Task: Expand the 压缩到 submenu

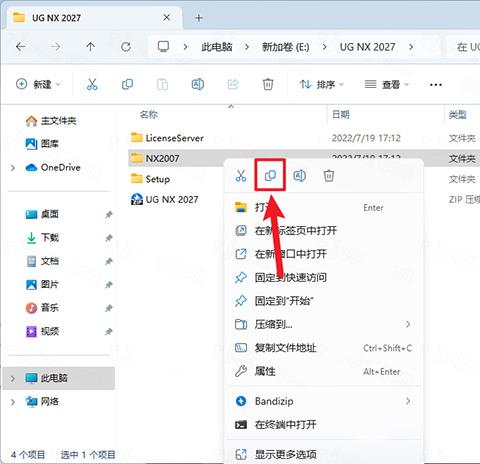Action: (x=408, y=324)
